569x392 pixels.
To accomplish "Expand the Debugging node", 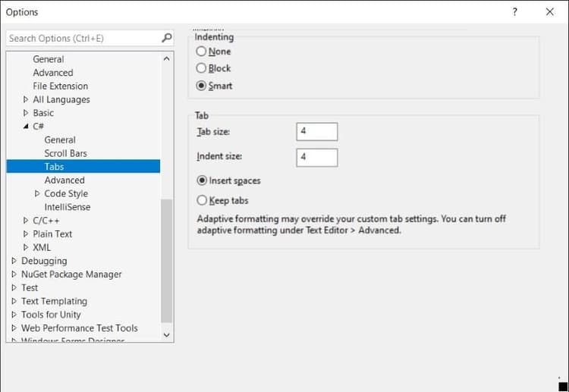I will 14,261.
